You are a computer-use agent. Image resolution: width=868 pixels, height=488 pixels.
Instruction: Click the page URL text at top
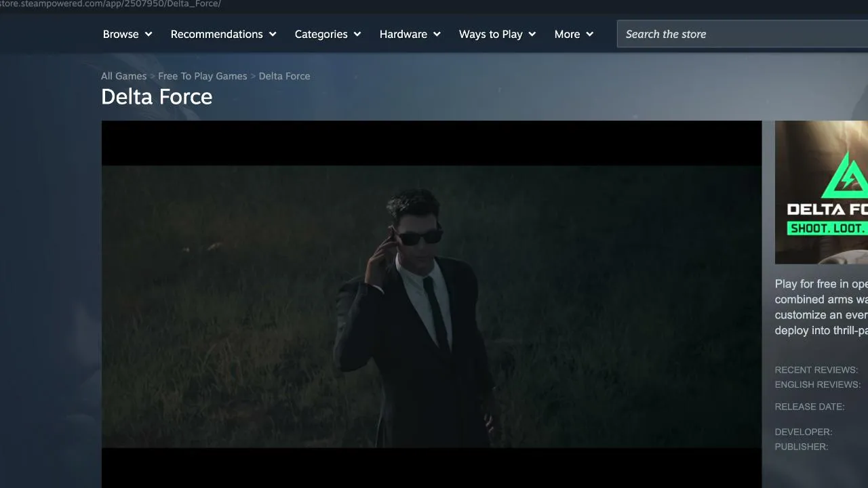111,4
